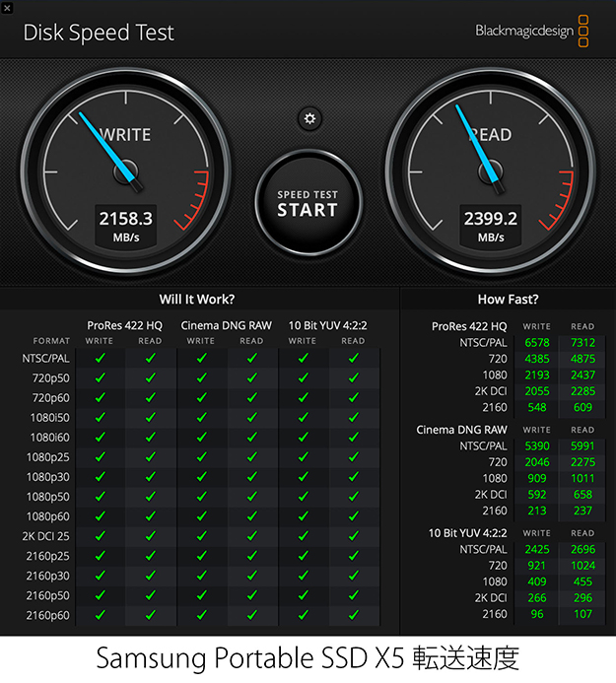Click the 720p50 format row label
616x683 pixels.
tap(49, 378)
